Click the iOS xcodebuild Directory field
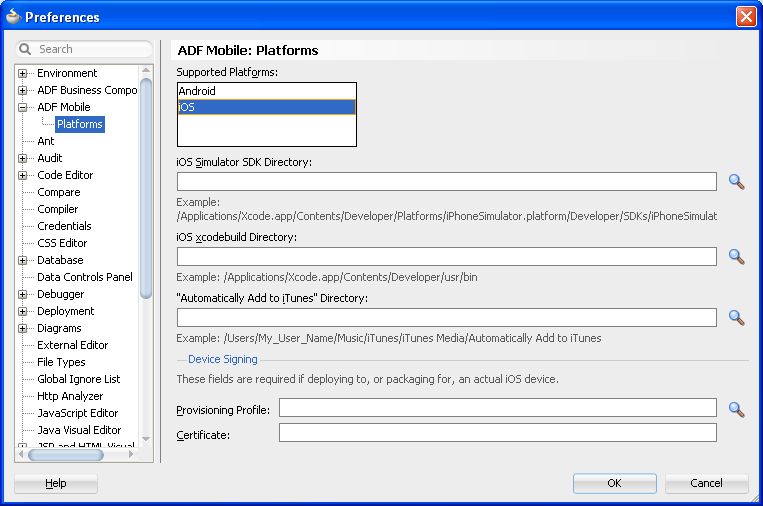This screenshot has width=763, height=506. coord(447,256)
